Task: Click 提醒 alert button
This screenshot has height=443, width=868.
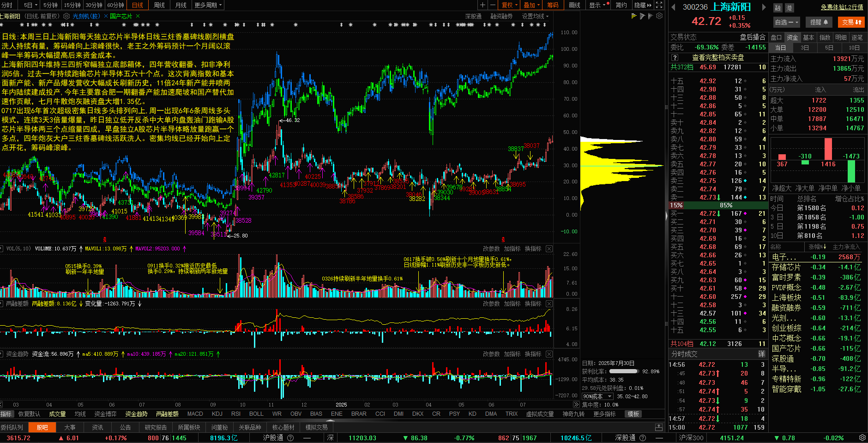Action: (819, 22)
